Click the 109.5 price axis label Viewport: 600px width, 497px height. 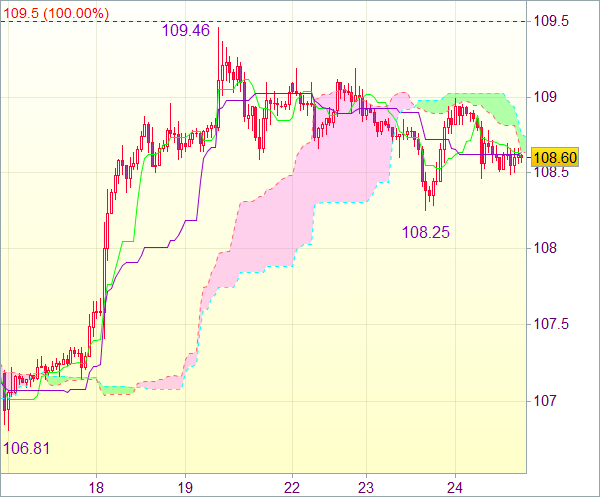tap(551, 21)
